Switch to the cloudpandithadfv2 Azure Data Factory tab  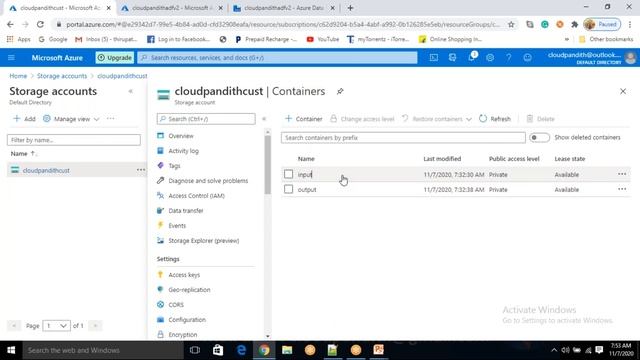[284, 8]
